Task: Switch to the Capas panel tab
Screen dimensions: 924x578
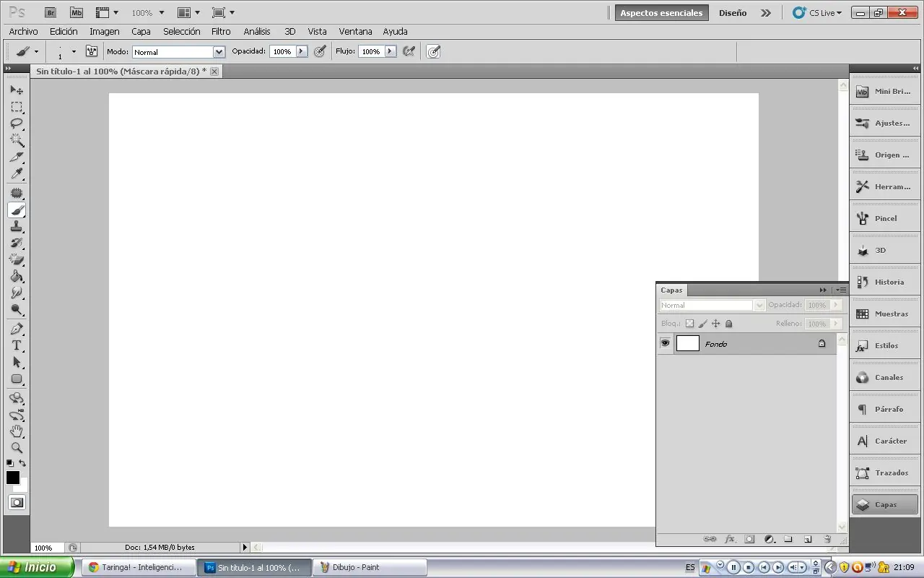Action: (x=671, y=290)
